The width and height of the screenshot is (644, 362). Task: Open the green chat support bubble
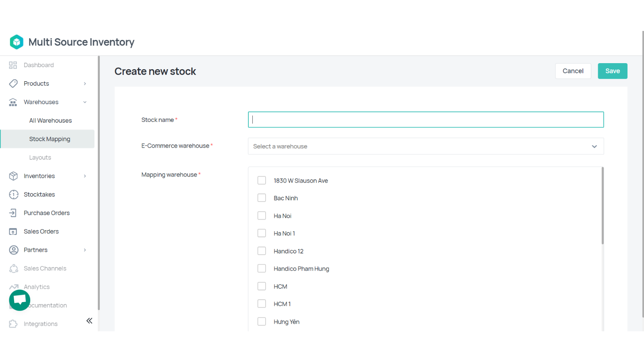pyautogui.click(x=19, y=300)
